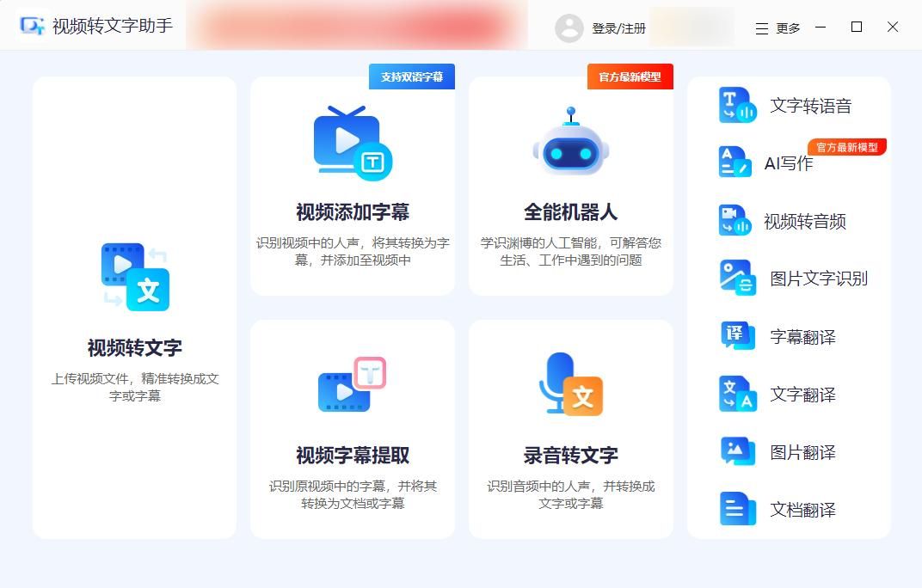Click description text "识别视频中的人声，将其转换为字幕"

[353, 251]
